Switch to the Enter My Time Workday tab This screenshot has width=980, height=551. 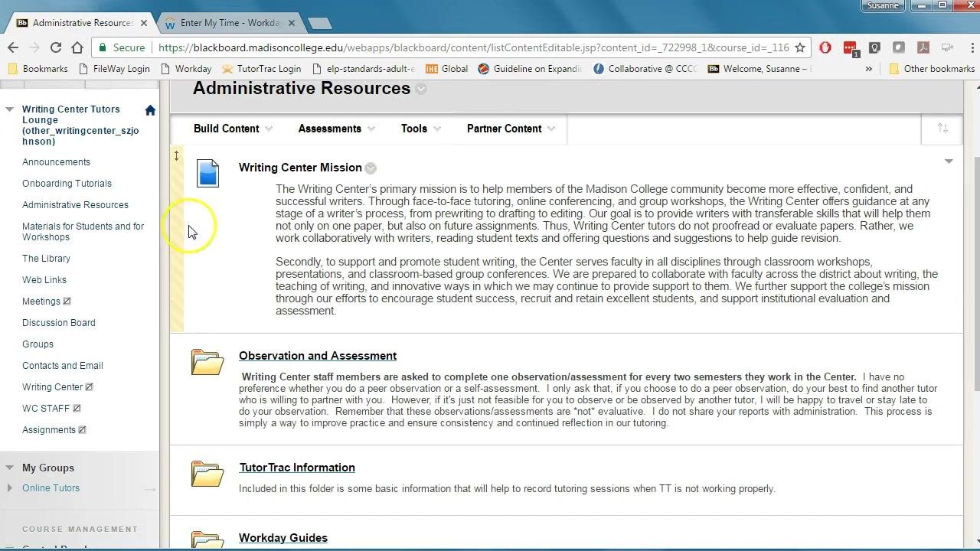click(230, 23)
